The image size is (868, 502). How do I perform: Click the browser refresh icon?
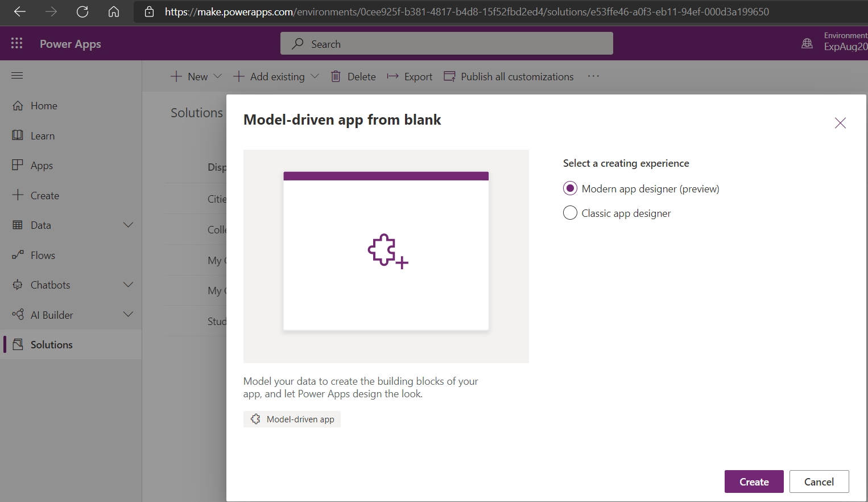(x=82, y=12)
